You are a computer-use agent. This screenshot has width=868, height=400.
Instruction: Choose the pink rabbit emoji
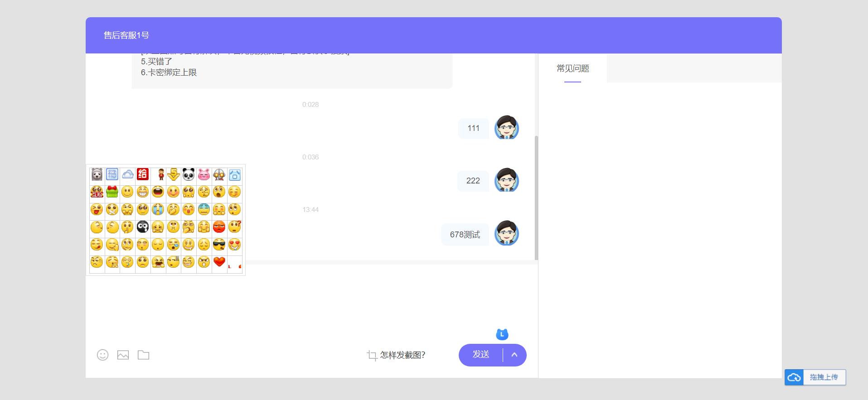click(204, 174)
